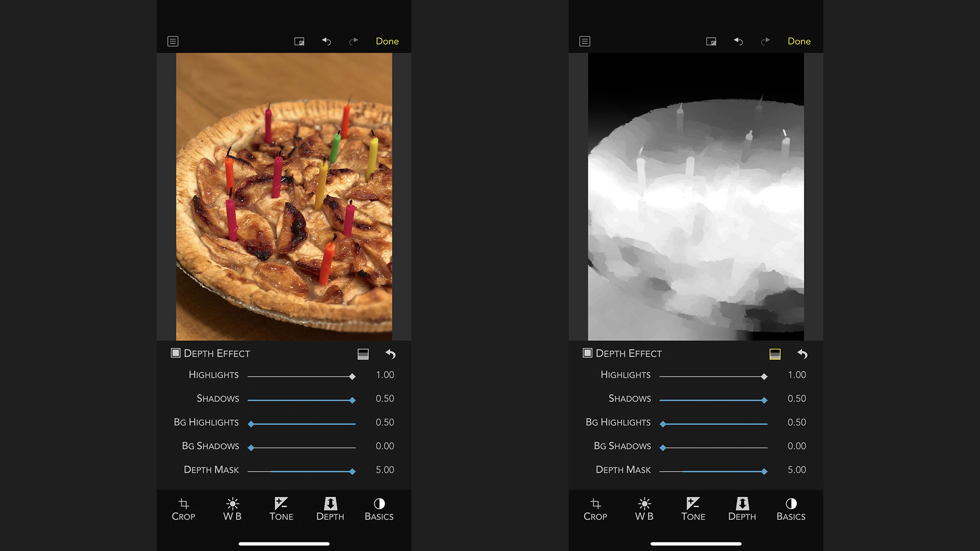Open the Tone adjustment tool
Viewport: 980px width, 551px height.
pyautogui.click(x=281, y=509)
